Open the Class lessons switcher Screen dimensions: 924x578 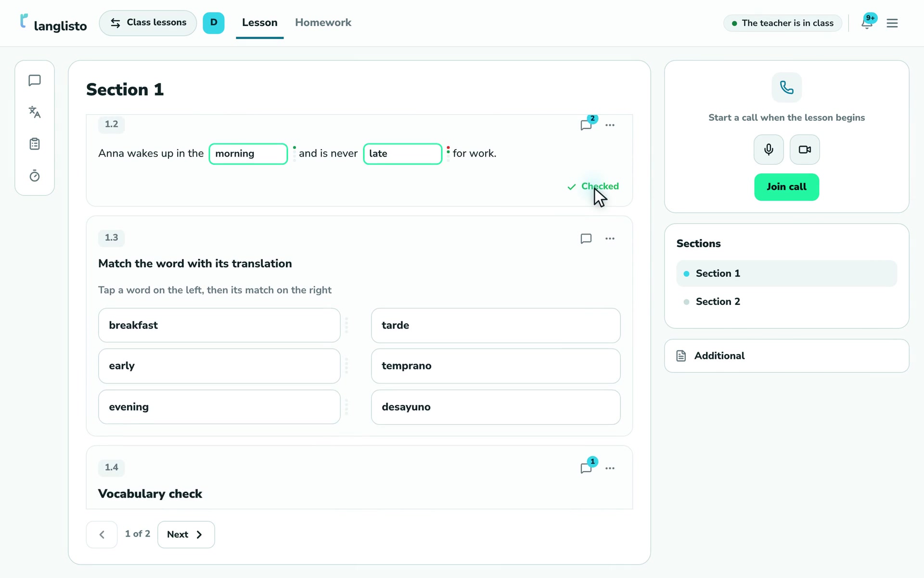148,23
